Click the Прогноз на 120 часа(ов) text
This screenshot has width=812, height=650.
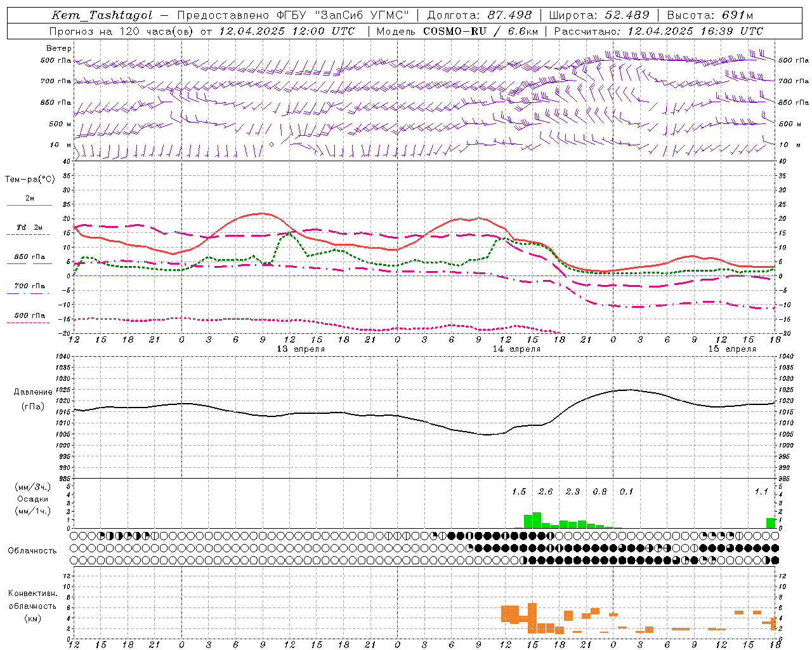[x=122, y=31]
